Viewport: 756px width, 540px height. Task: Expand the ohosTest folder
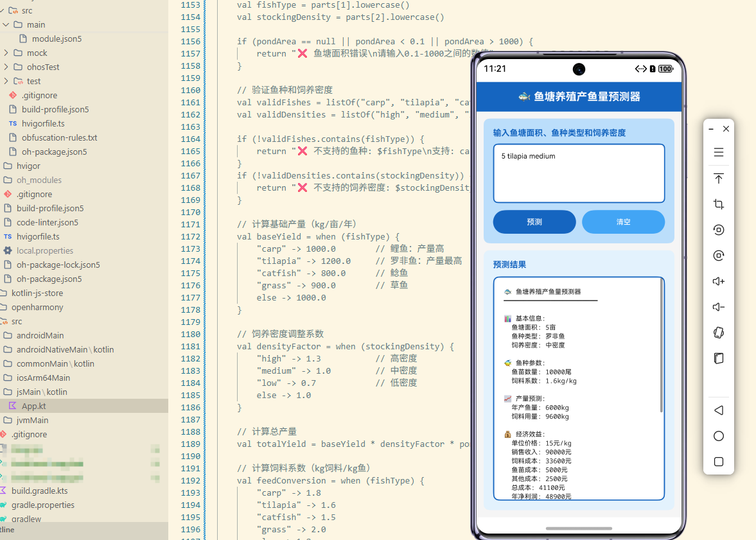tap(6, 67)
